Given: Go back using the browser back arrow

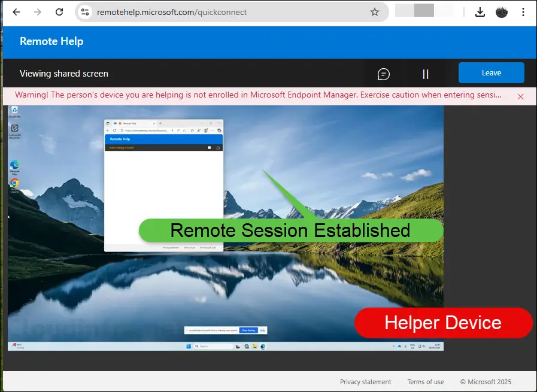Looking at the screenshot, I should [x=16, y=12].
